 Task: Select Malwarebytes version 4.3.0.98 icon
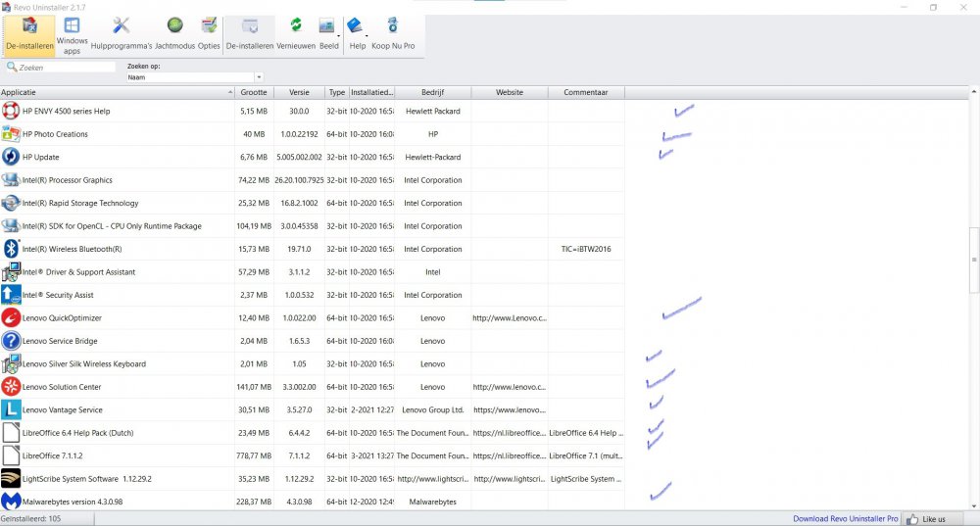tap(11, 502)
